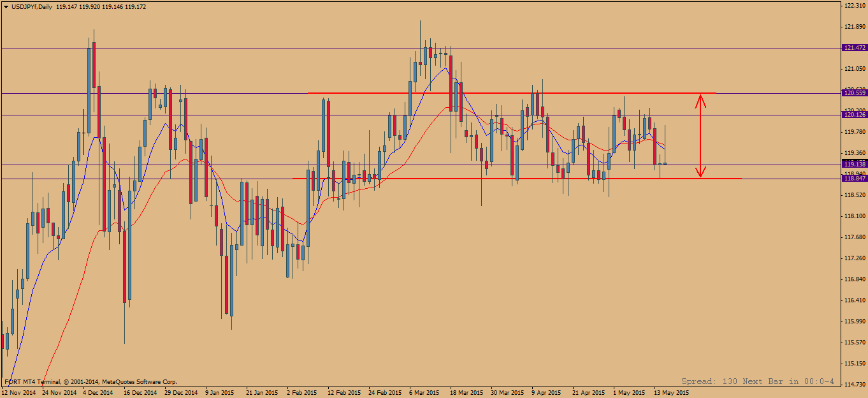868x398 pixels.
Task: Click the 122.310 price axis value
Action: pos(854,5)
